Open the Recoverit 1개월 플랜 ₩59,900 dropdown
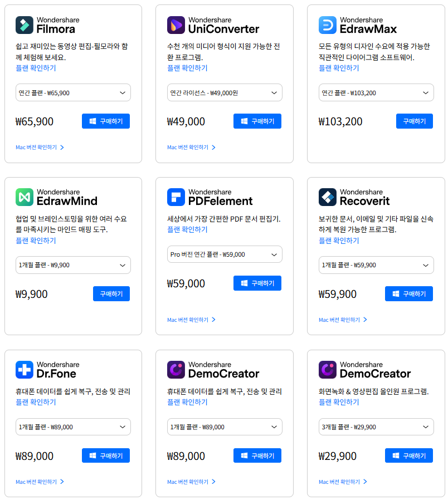Image resolution: width=448 pixels, height=500 pixels. pos(376,265)
